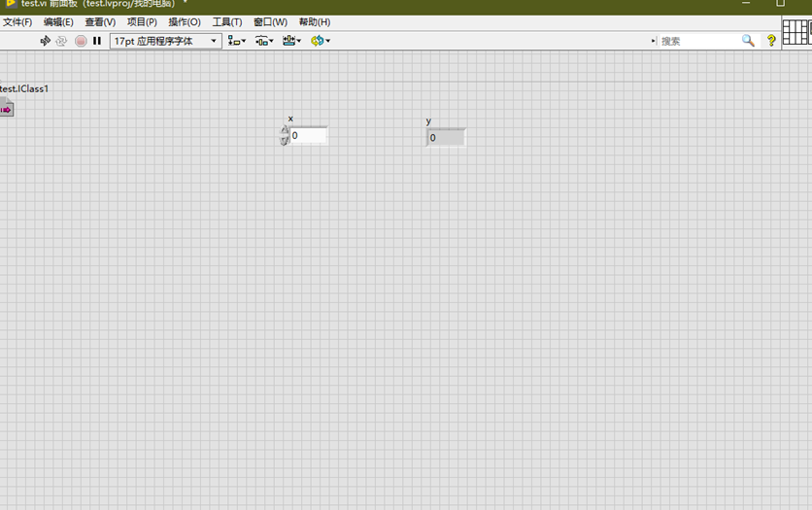Viewport: 812px width, 510px height.
Task: Select the y indicator label
Action: [428, 121]
